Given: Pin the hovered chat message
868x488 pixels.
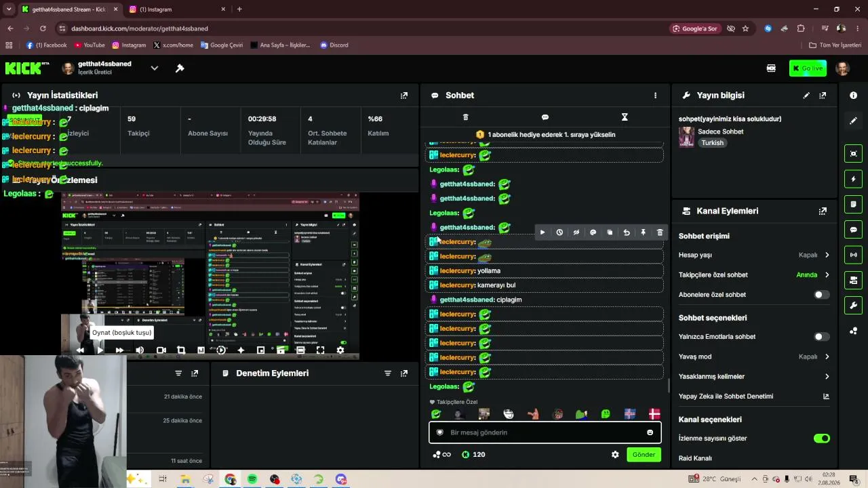Looking at the screenshot, I should pos(644,232).
